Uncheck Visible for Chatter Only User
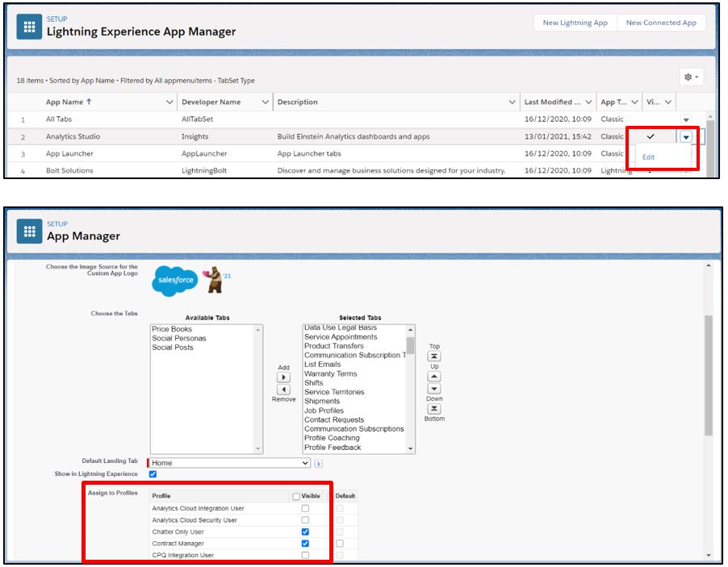The image size is (728, 567). [305, 532]
